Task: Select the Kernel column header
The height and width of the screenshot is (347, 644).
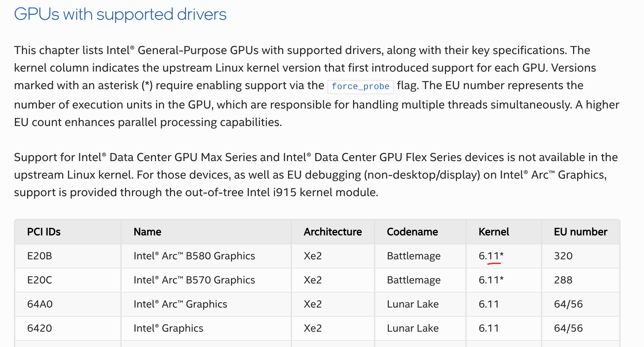Action: (494, 232)
